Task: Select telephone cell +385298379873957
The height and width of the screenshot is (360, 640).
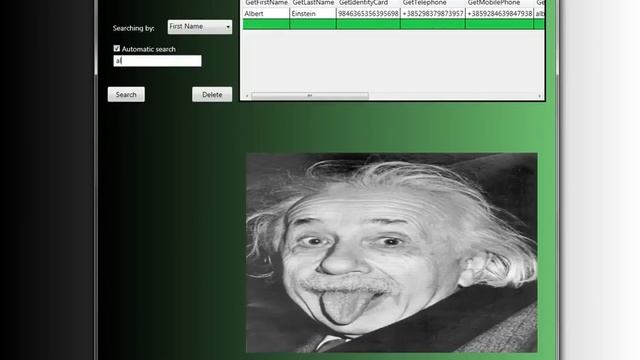Action: coord(433,13)
